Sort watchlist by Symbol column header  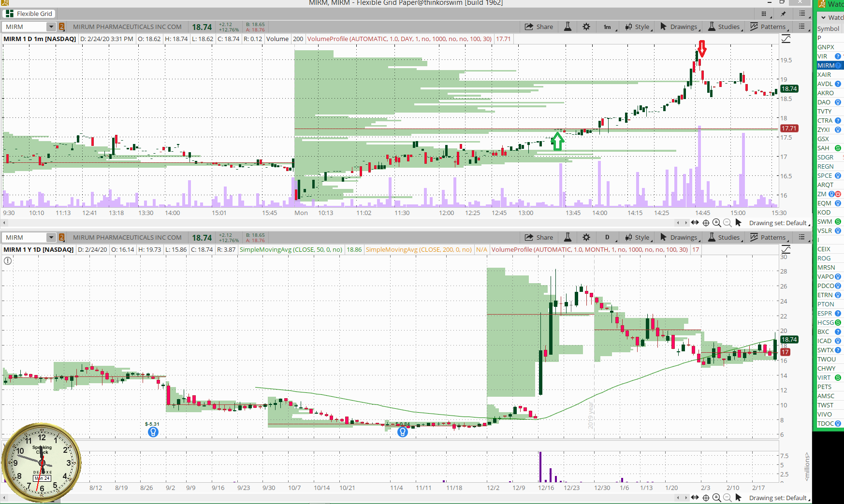(x=828, y=29)
